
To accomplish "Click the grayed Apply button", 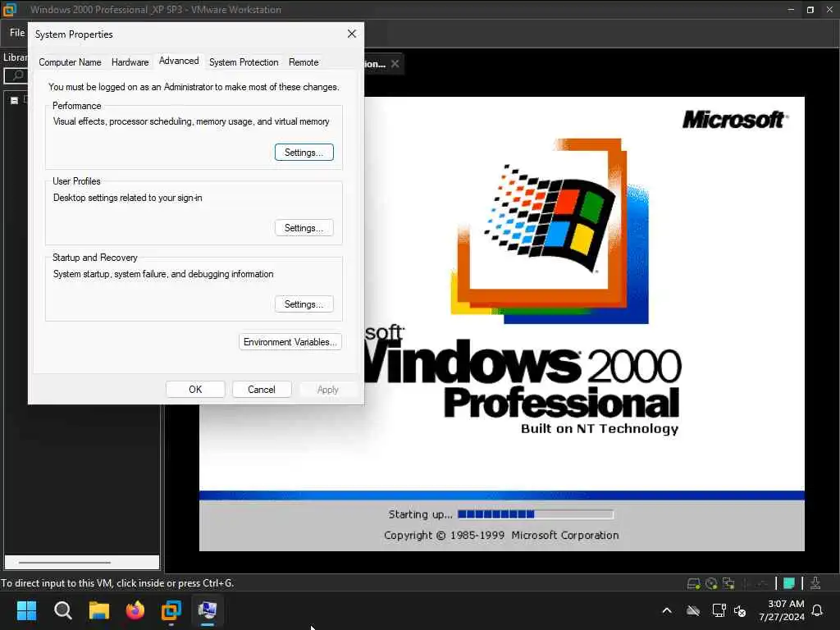I will tap(328, 390).
